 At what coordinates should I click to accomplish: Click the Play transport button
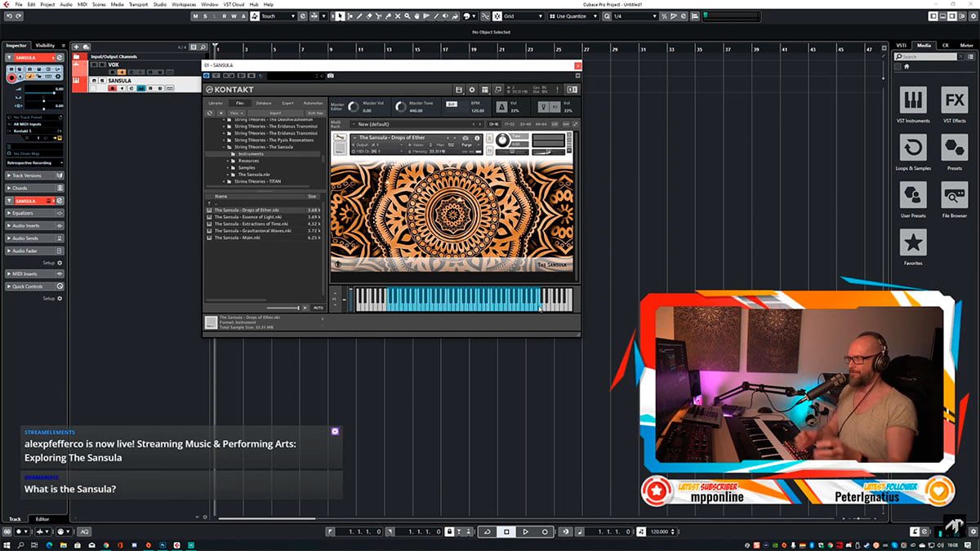pyautogui.click(x=525, y=531)
